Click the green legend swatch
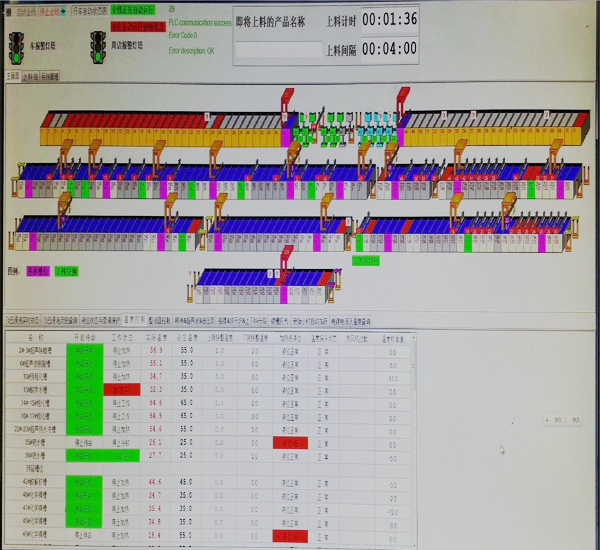Image resolution: width=600 pixels, height=550 pixels. (67, 271)
